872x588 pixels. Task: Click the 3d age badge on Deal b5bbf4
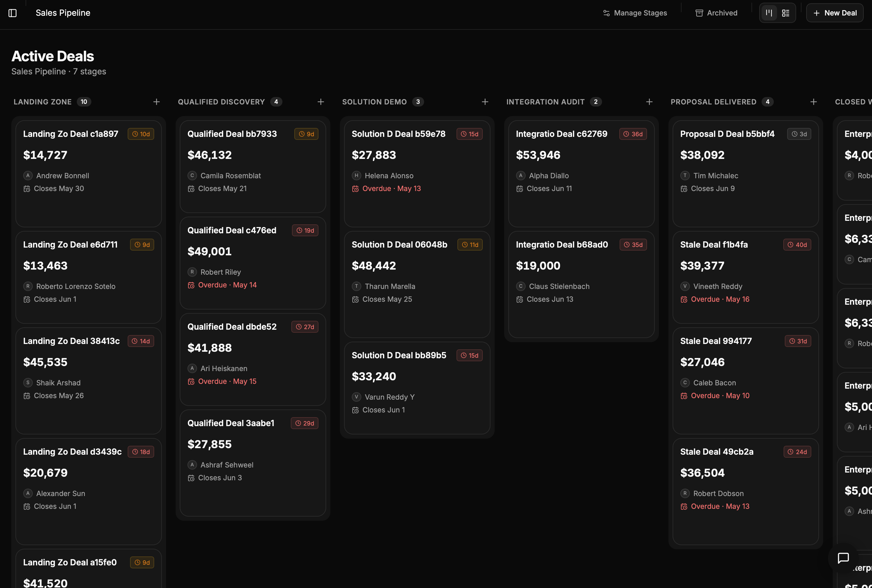[x=799, y=134]
